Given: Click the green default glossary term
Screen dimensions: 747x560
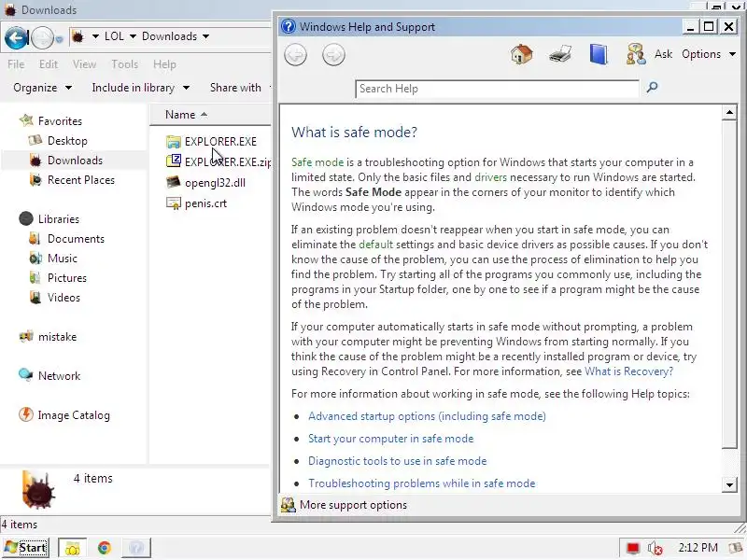Looking at the screenshot, I should [x=376, y=245].
